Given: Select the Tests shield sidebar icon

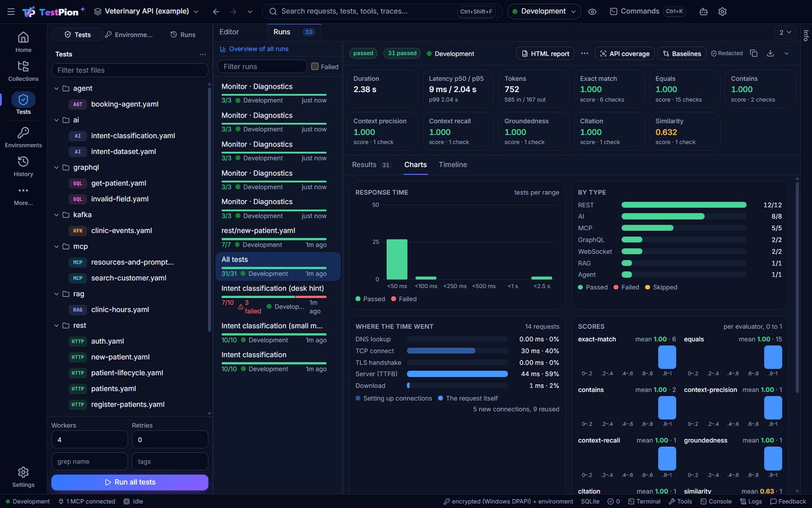Looking at the screenshot, I should tap(23, 100).
